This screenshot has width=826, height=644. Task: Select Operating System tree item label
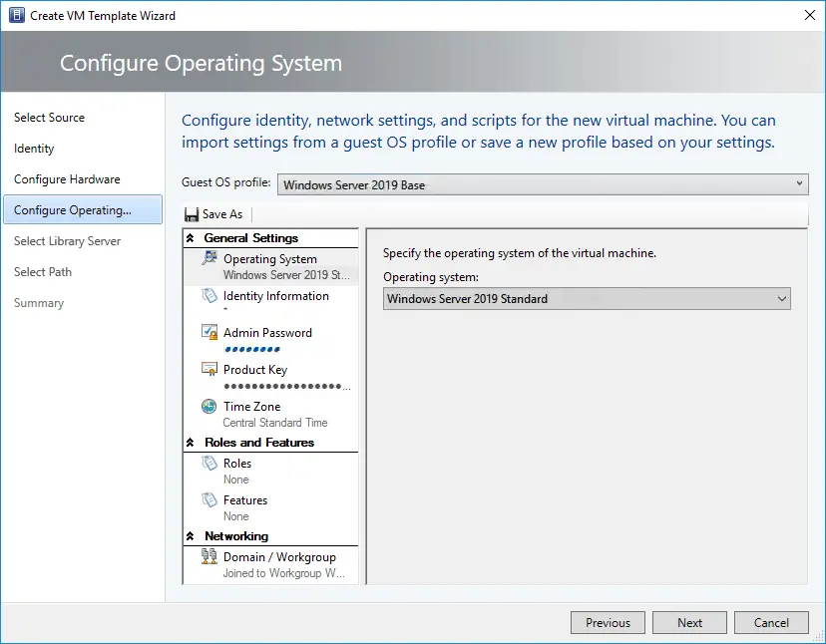(270, 259)
